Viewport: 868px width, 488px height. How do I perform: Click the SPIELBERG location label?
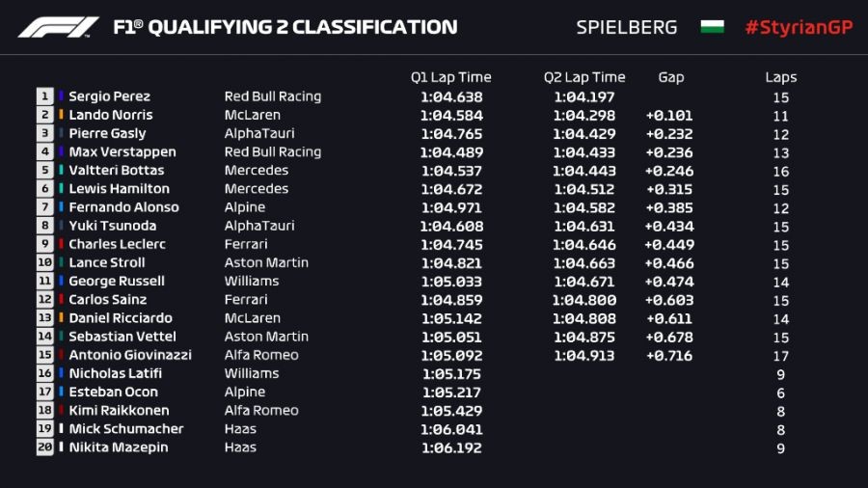627,27
